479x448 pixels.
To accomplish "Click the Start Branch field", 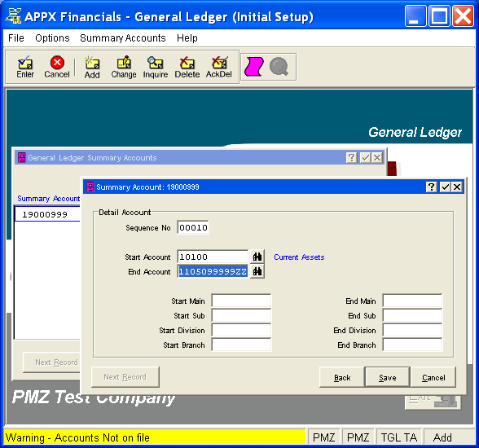I will point(241,345).
